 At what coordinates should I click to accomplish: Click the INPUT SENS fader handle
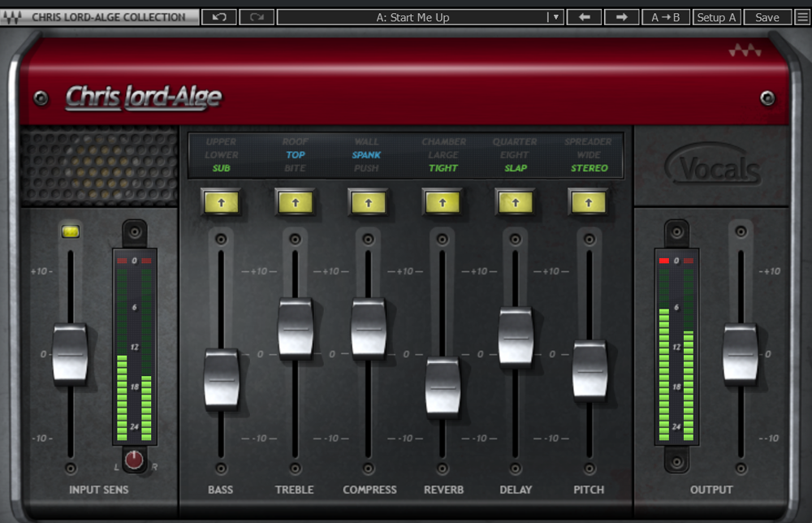pyautogui.click(x=70, y=355)
